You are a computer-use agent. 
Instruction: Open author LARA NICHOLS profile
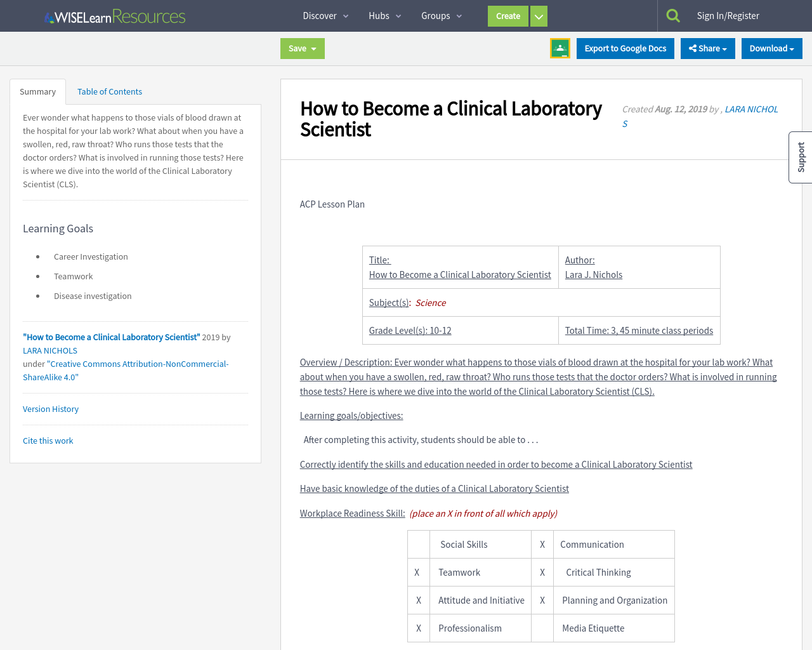tap(49, 350)
